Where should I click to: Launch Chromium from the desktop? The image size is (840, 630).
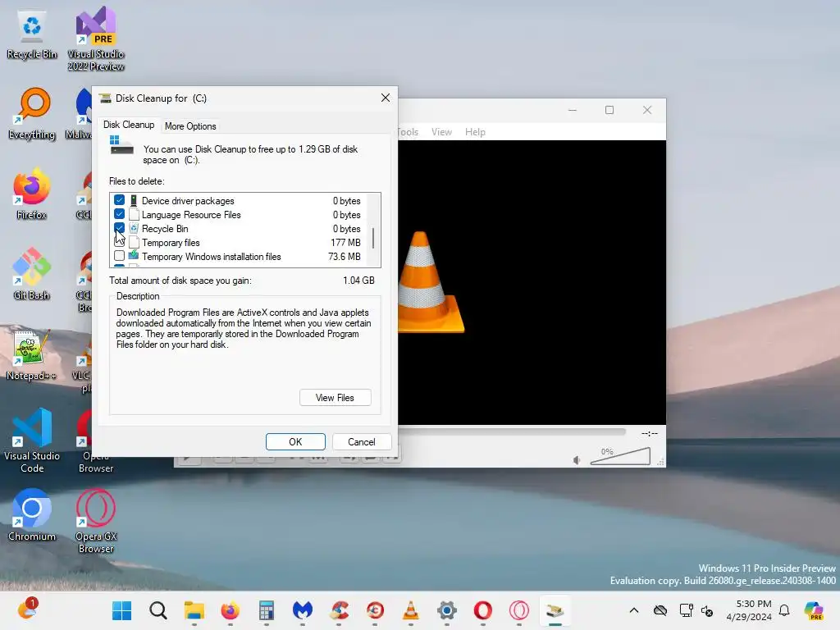pyautogui.click(x=32, y=515)
